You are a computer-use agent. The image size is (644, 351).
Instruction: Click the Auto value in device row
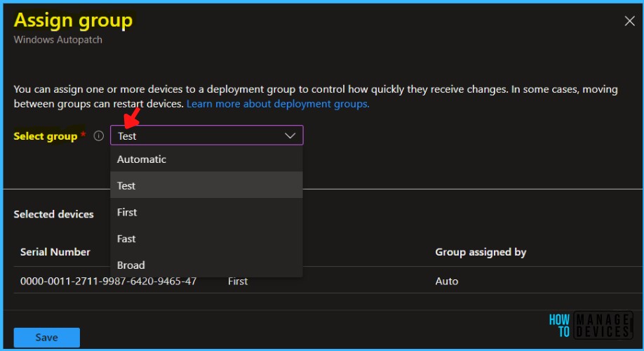tap(446, 281)
